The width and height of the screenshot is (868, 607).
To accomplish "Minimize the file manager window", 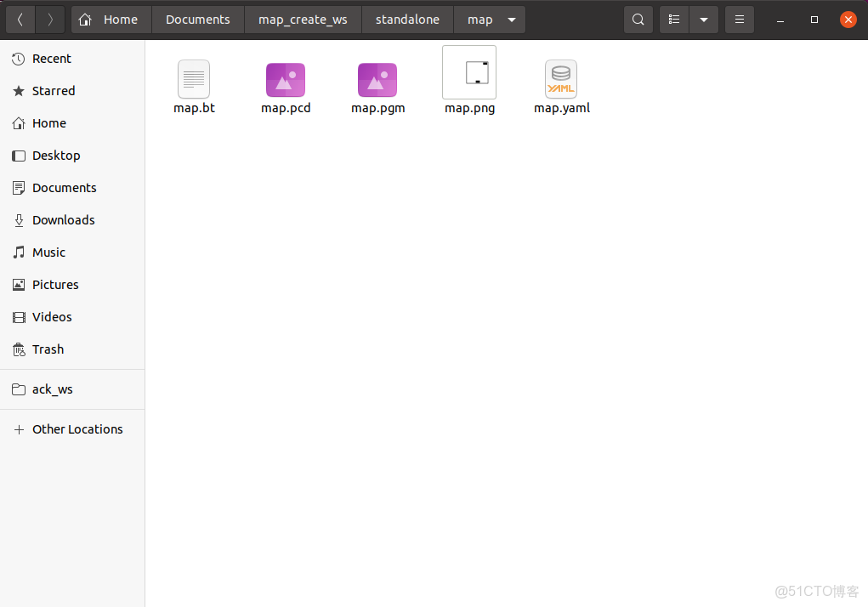I will click(780, 20).
